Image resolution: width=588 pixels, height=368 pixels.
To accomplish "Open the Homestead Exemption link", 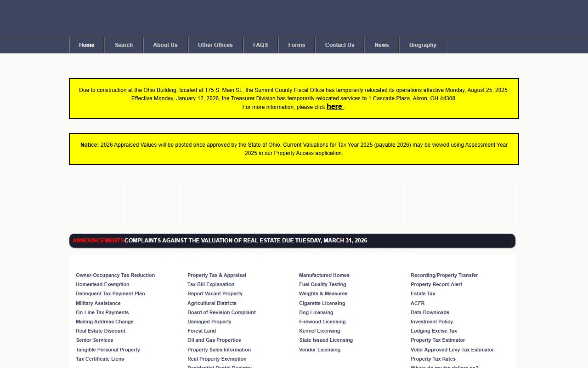I will point(102,284).
